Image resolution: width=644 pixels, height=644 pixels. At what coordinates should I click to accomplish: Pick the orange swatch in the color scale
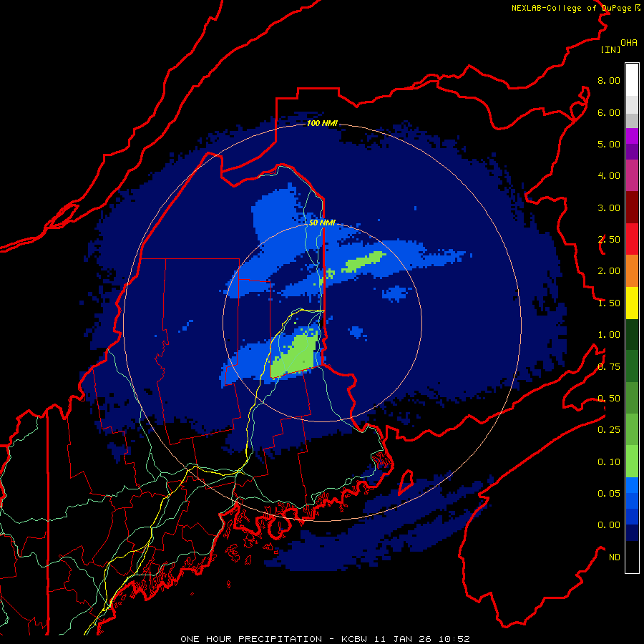[632, 271]
